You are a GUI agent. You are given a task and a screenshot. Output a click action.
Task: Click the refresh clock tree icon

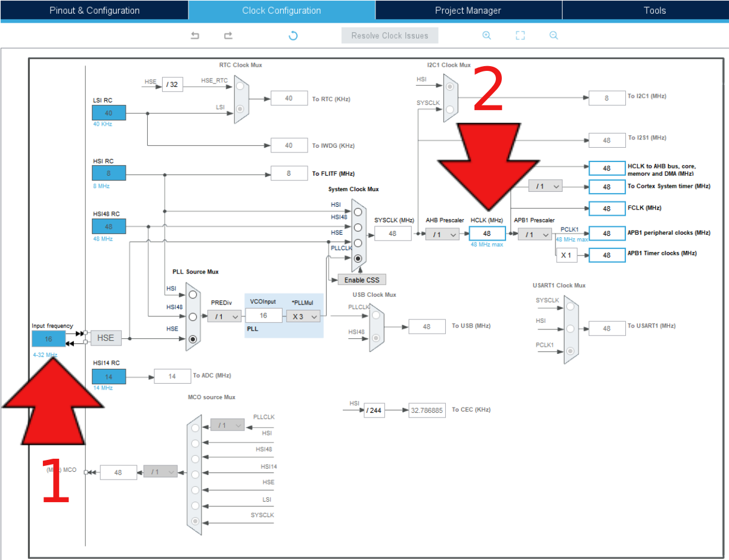(x=293, y=36)
